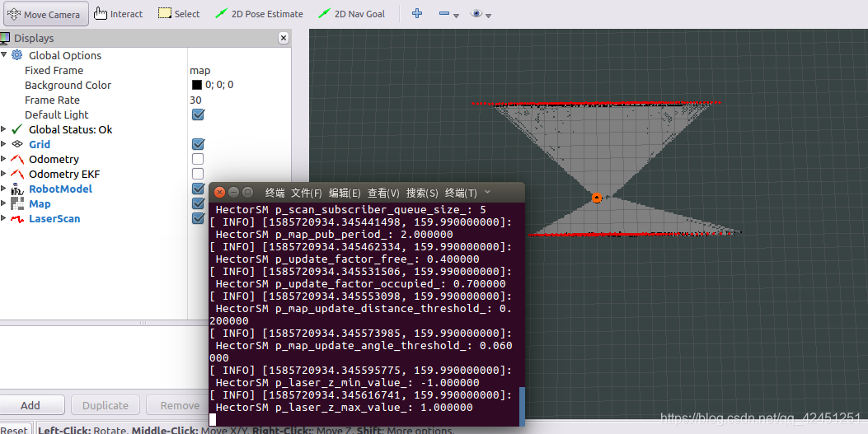
Task: Open the dropdown arrow beside the minus icon
Action: (456, 16)
